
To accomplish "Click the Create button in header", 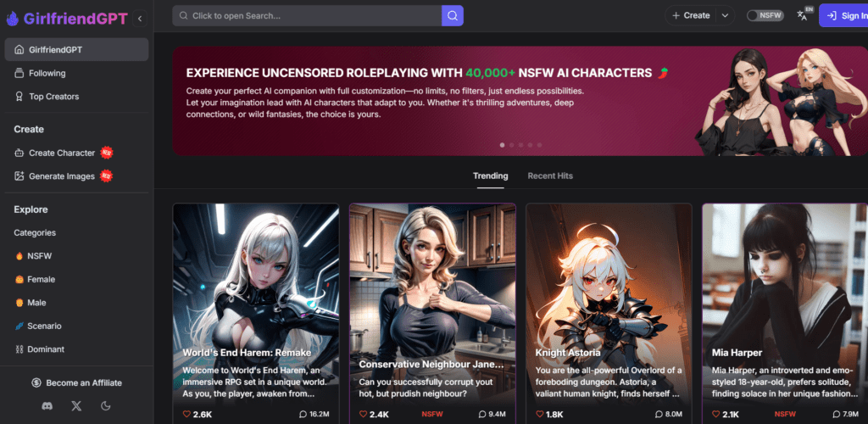I will tap(690, 15).
